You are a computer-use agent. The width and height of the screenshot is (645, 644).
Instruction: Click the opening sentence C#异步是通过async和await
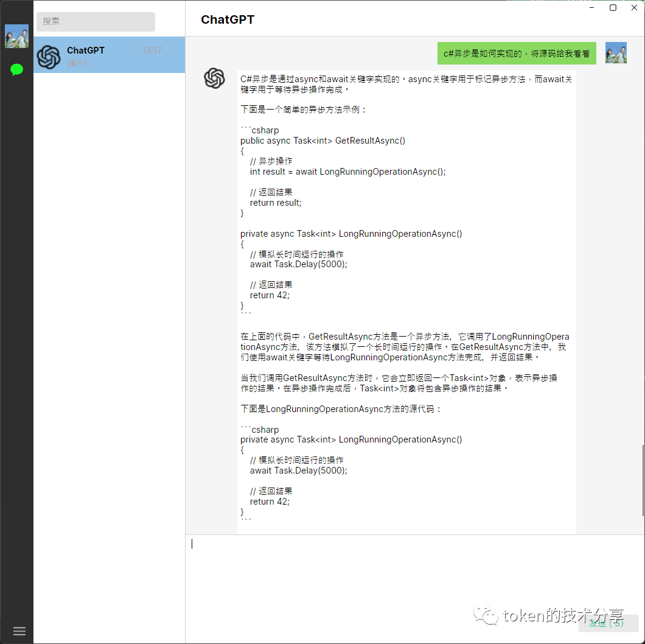[406, 85]
